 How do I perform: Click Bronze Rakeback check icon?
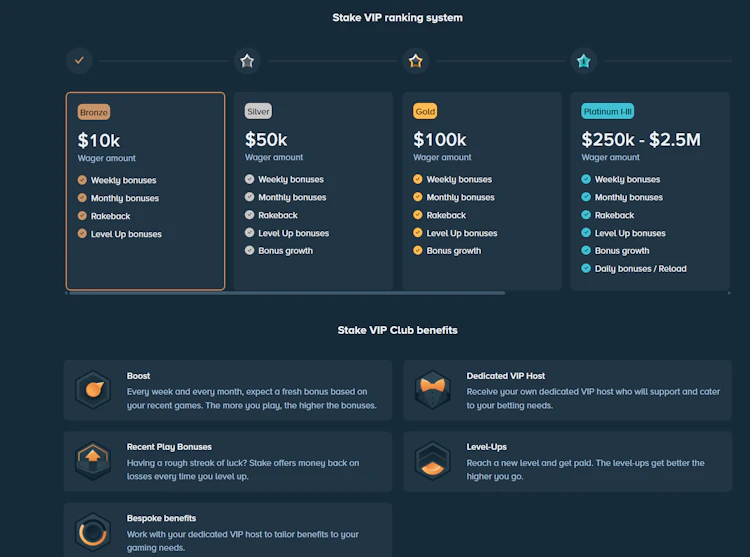[x=82, y=216]
